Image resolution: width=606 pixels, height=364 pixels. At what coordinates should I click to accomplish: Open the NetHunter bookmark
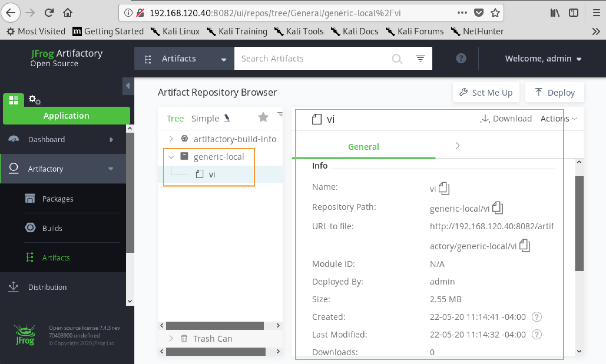click(477, 32)
